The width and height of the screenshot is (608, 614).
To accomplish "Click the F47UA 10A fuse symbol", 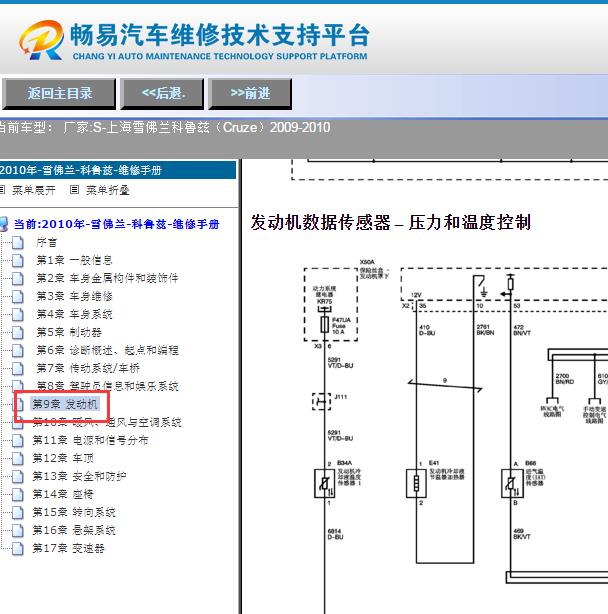I will [325, 325].
